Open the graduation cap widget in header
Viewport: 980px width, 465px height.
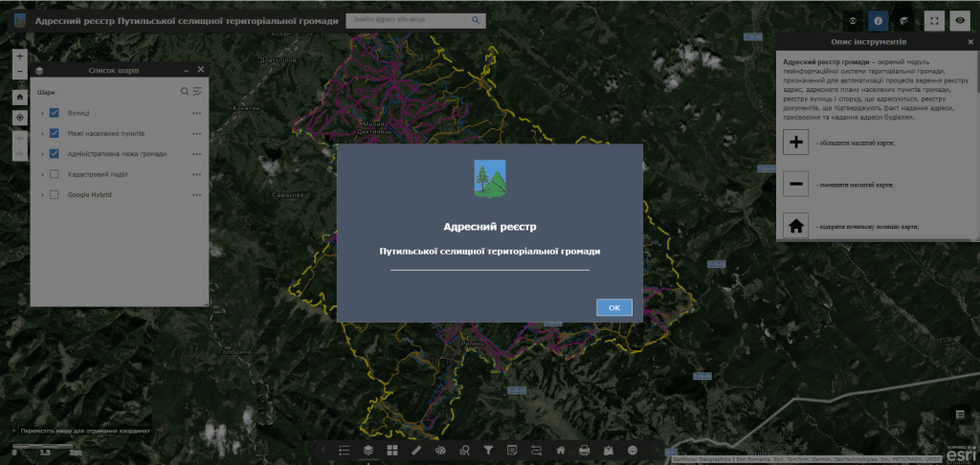coord(903,21)
